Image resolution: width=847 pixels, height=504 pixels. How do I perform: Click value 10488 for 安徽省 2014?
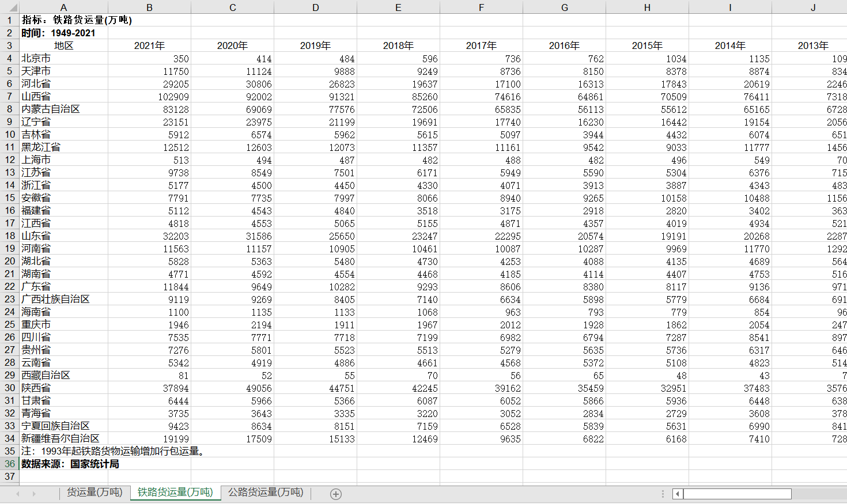click(x=730, y=198)
